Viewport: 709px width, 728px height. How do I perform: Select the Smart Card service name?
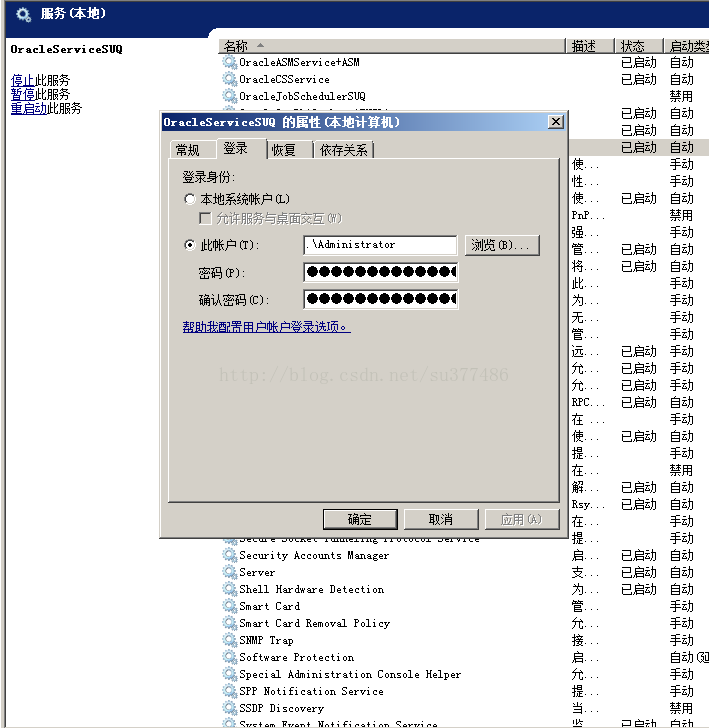pos(269,606)
